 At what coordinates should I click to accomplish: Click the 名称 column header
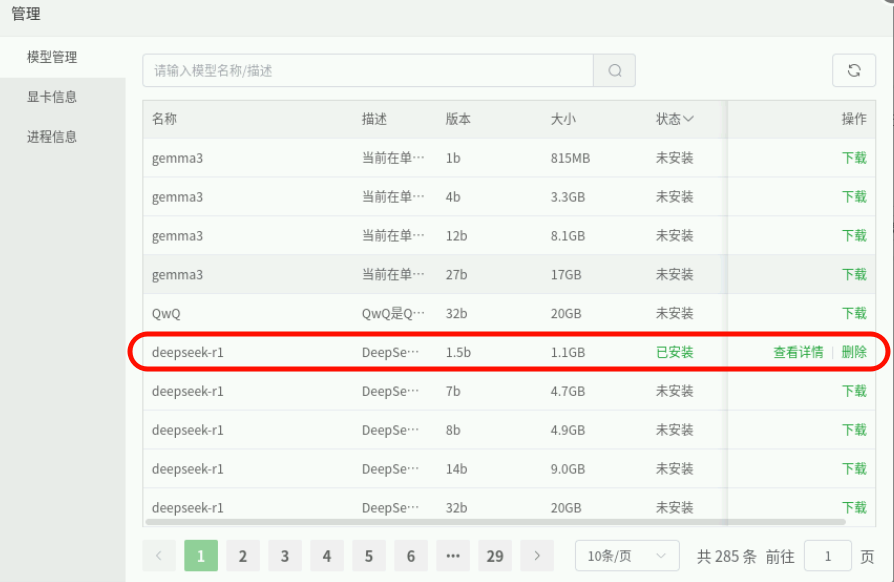click(164, 119)
